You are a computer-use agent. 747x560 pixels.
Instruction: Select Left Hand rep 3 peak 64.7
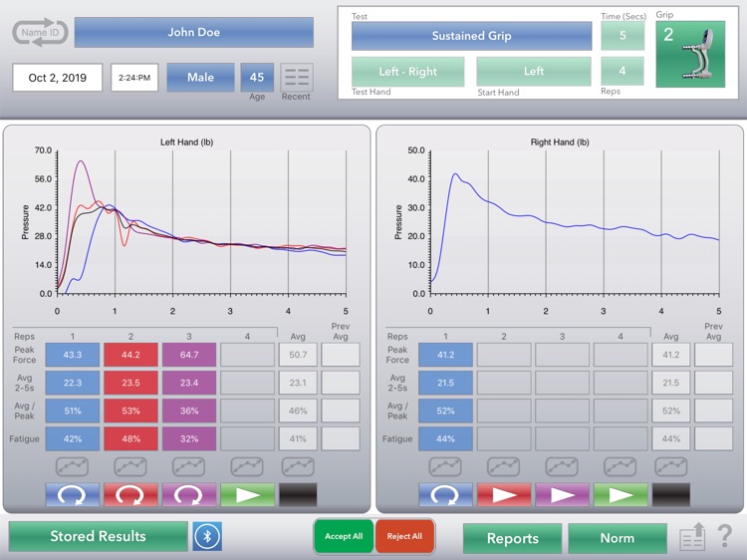[x=189, y=355]
